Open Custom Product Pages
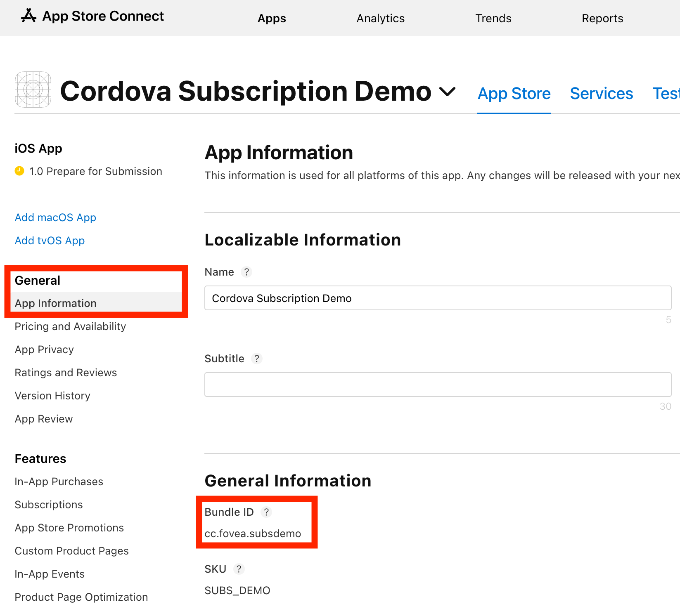The height and width of the screenshot is (616, 680). 72,551
